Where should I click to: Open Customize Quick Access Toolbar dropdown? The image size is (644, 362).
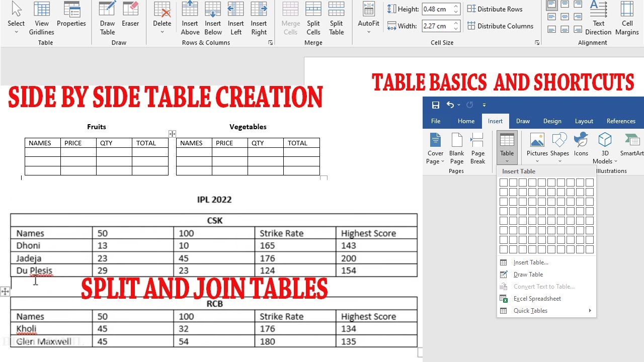tap(484, 105)
